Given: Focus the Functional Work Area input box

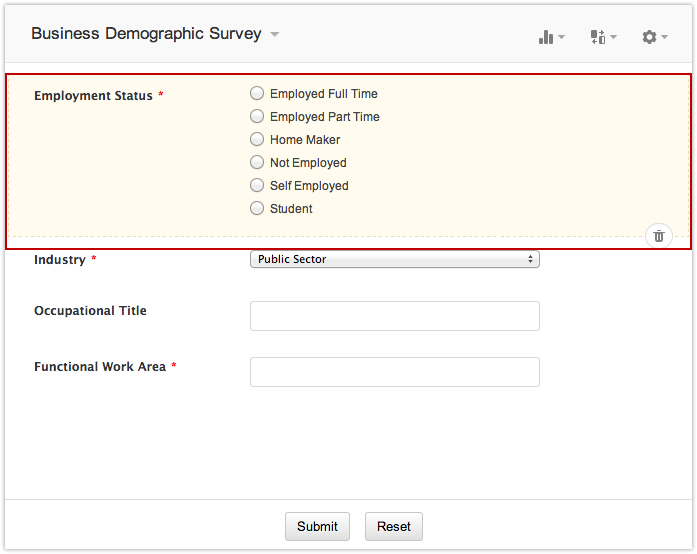Looking at the screenshot, I should click(394, 372).
